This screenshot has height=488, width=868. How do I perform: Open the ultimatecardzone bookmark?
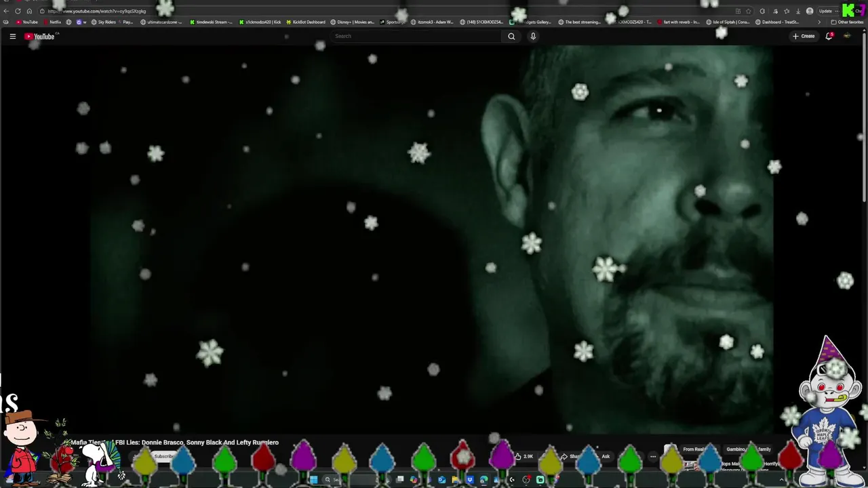coord(161,22)
